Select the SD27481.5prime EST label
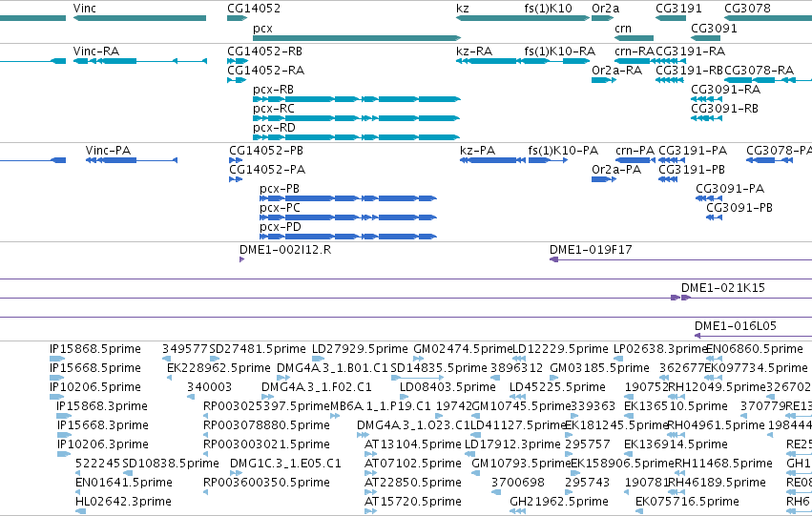The width and height of the screenshot is (812, 516). point(258,349)
